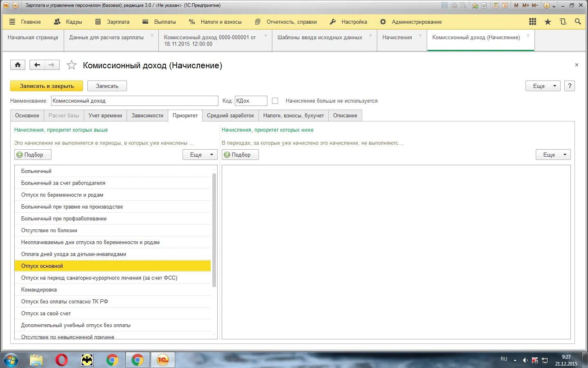The height and width of the screenshot is (368, 588).
Task: Open the Главное section menu
Action: (25, 22)
